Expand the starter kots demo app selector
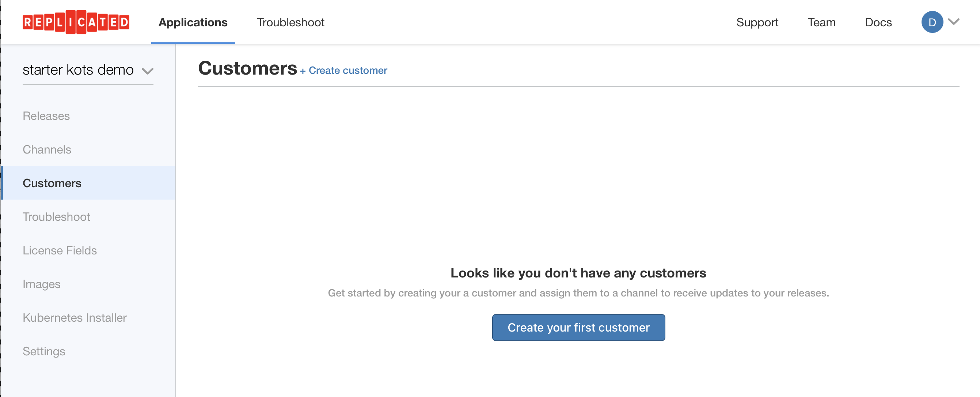The width and height of the screenshot is (980, 397). (88, 70)
